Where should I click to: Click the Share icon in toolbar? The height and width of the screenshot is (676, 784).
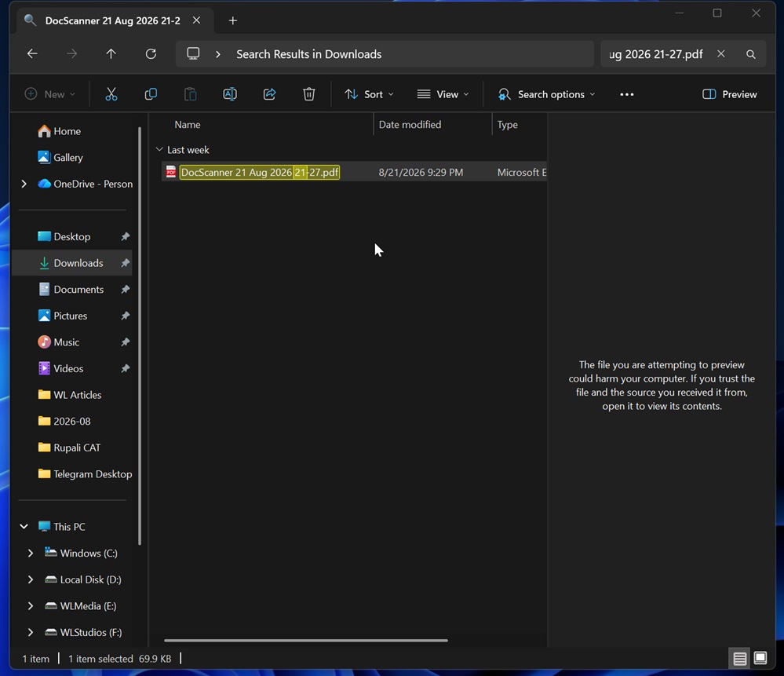[269, 94]
